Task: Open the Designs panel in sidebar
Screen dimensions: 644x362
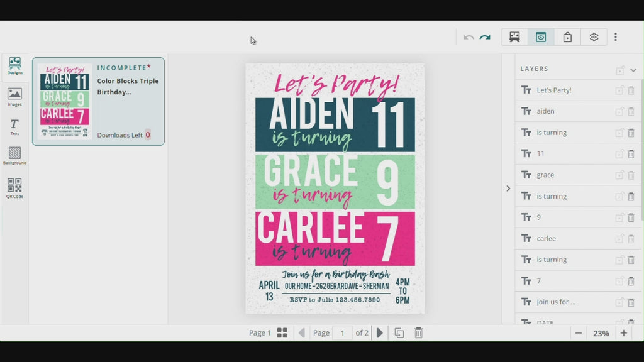Action: (14, 66)
